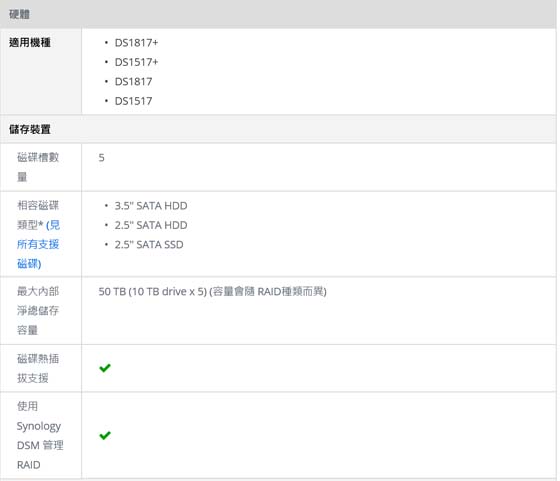This screenshot has width=560, height=481.
Task: Click the 磁碟槽數量 row label
Action: point(38,167)
